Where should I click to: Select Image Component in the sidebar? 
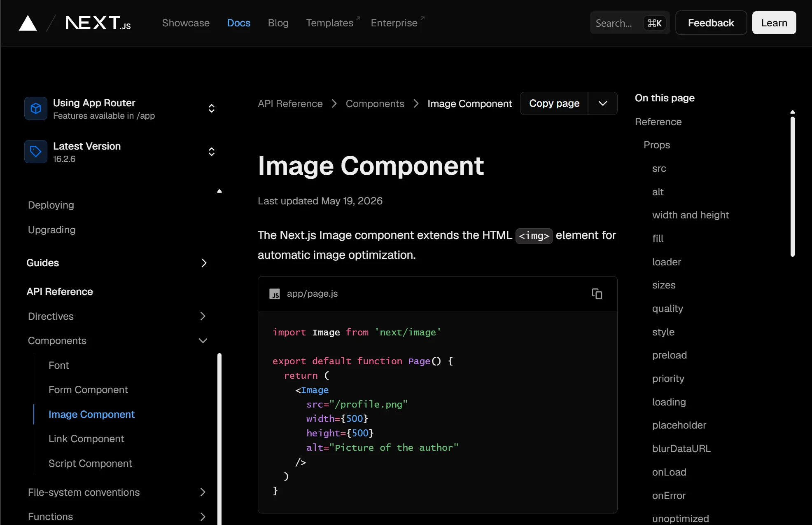coord(91,415)
